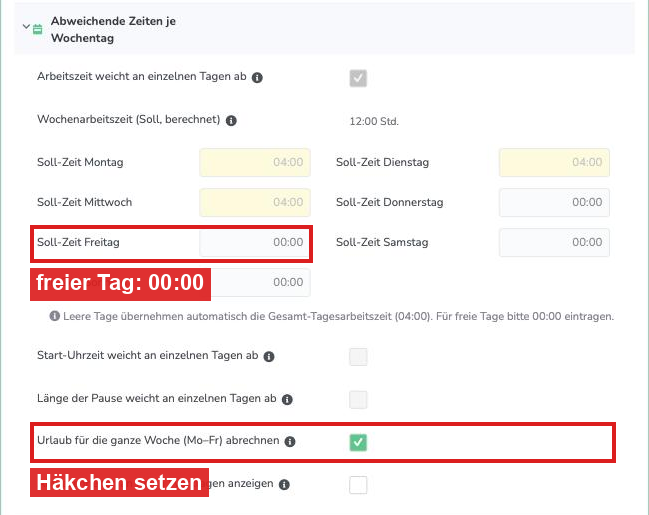Click the Soll-Zeit Donnerstag label
The image size is (649, 515).
(x=389, y=202)
